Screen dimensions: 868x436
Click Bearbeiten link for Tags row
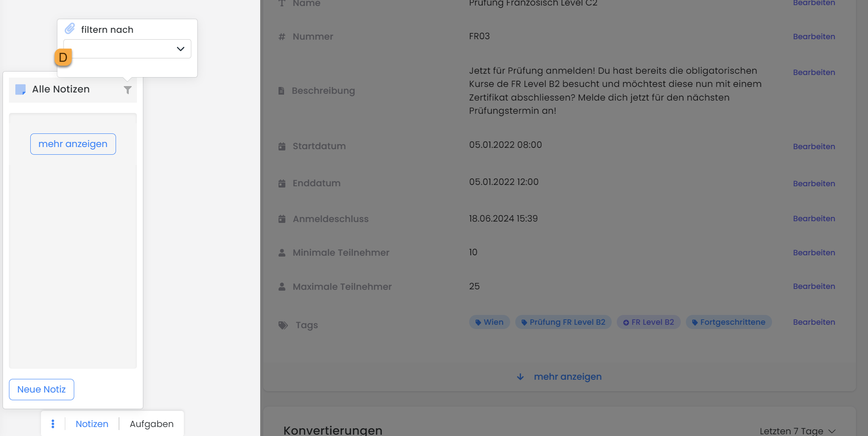pyautogui.click(x=814, y=322)
